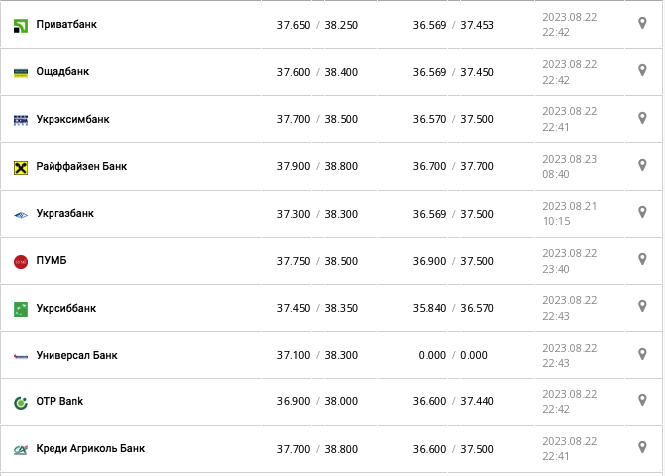Open the Приватбанк bank link
Image resolution: width=665 pixels, height=476 pixels.
(66, 24)
